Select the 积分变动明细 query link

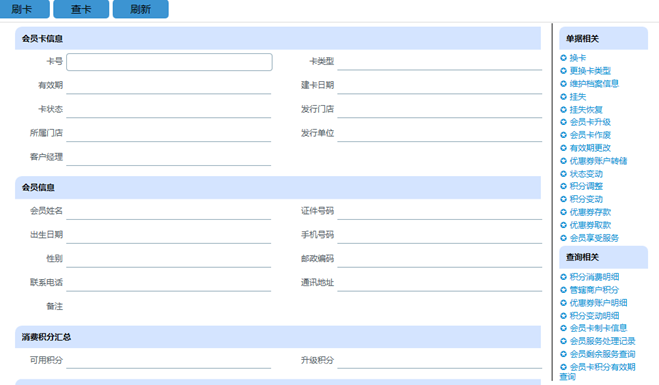tap(594, 316)
